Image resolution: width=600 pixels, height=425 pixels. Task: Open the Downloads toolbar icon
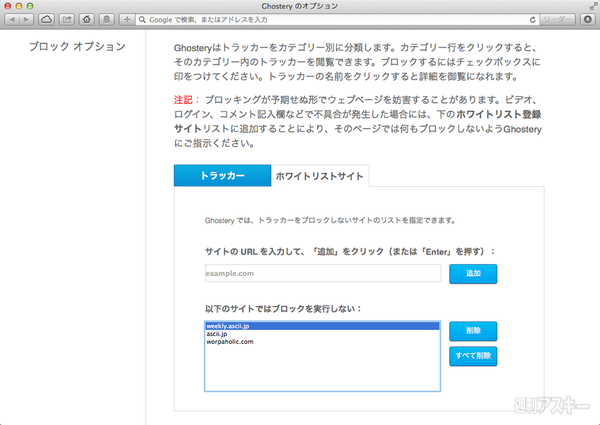pyautogui.click(x=588, y=19)
